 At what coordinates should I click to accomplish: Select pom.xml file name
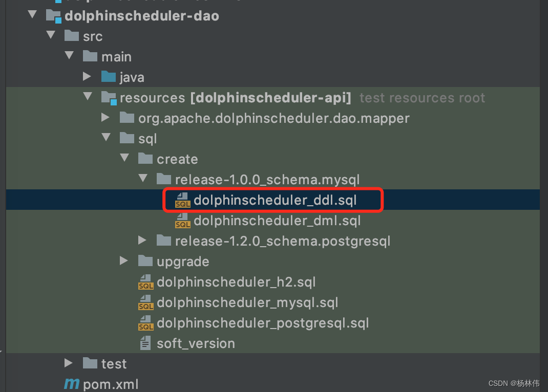(111, 385)
